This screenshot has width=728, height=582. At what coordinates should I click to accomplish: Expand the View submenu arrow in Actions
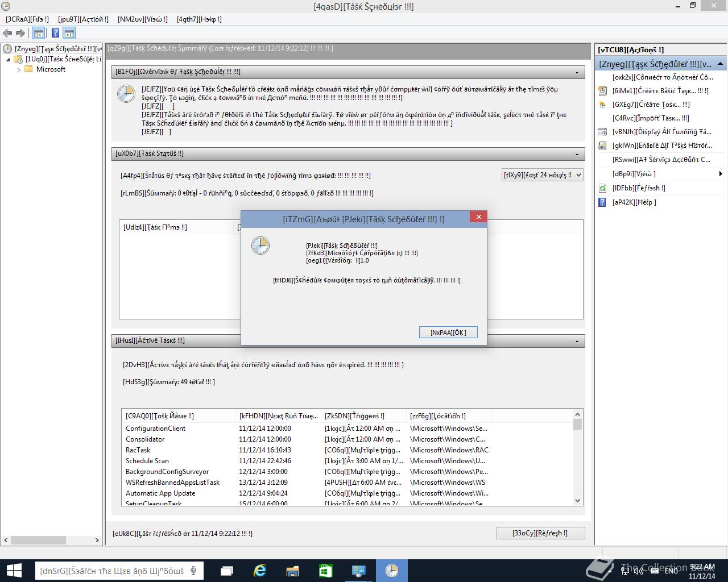coord(721,174)
